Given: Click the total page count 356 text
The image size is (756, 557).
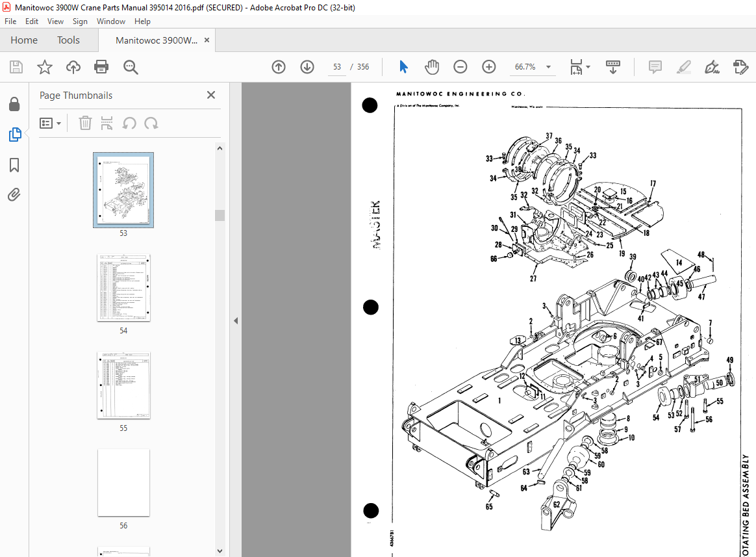Looking at the screenshot, I should point(363,67).
